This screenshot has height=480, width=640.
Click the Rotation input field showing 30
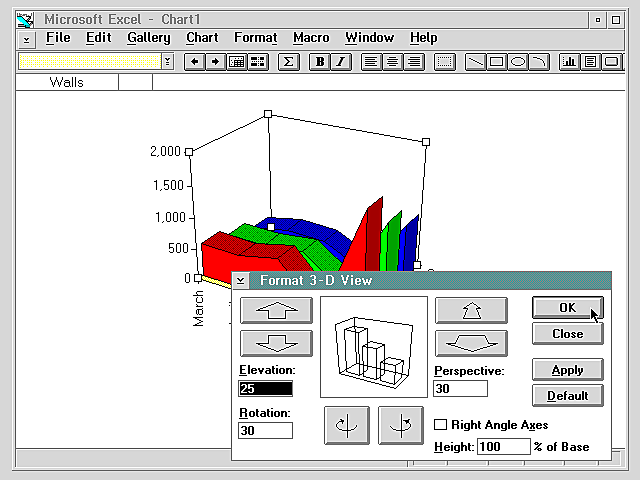[265, 431]
